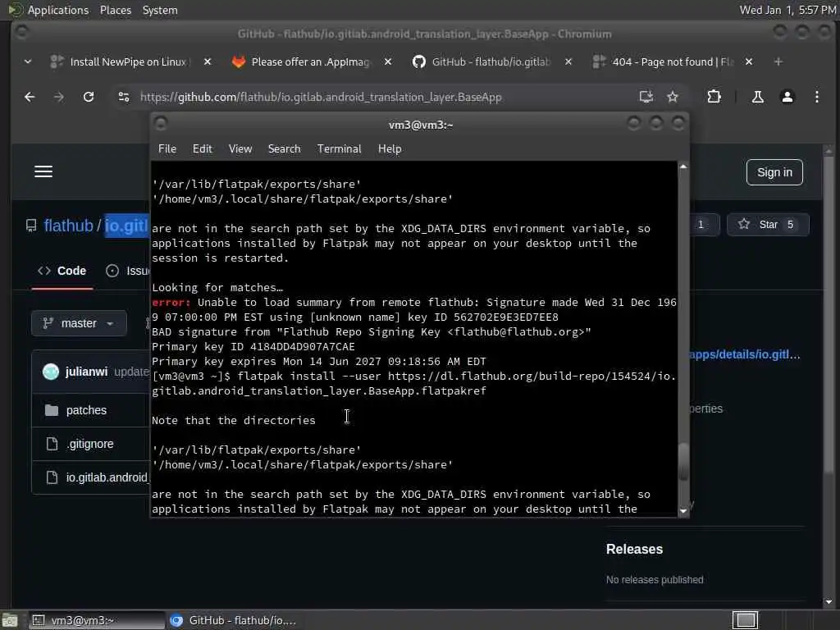The image size is (840, 630).
Task: Click the GitLab fox favicon tab icon
Action: click(x=239, y=62)
